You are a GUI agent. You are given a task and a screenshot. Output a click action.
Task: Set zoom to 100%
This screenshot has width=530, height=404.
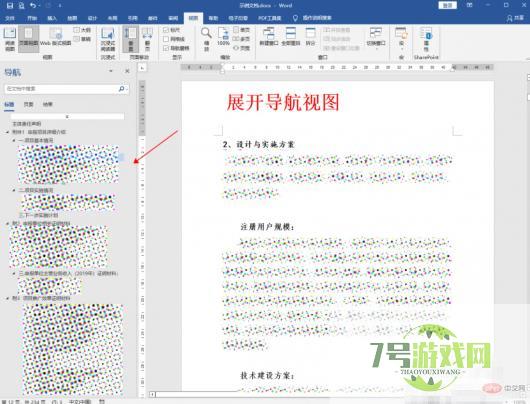223,37
